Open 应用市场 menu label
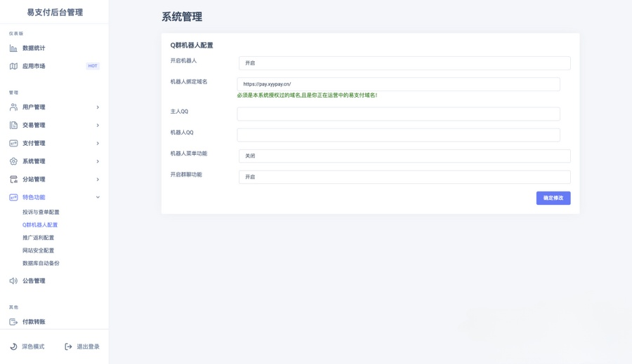This screenshot has height=364, width=632. tap(34, 66)
